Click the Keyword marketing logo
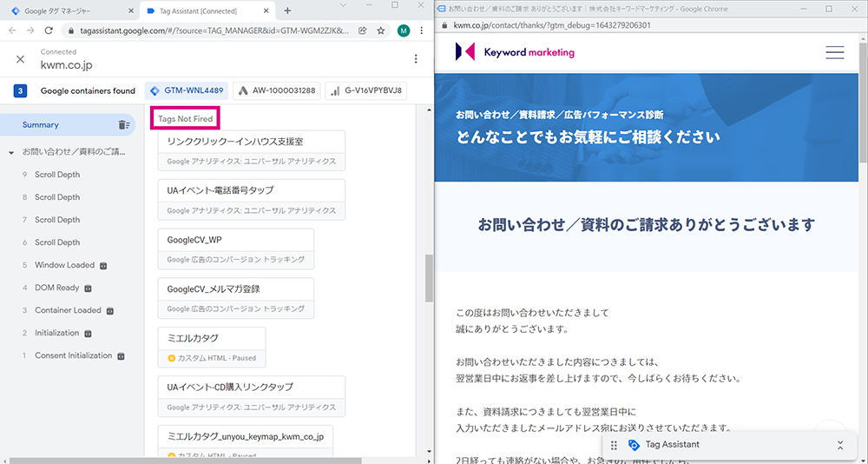 coord(514,52)
